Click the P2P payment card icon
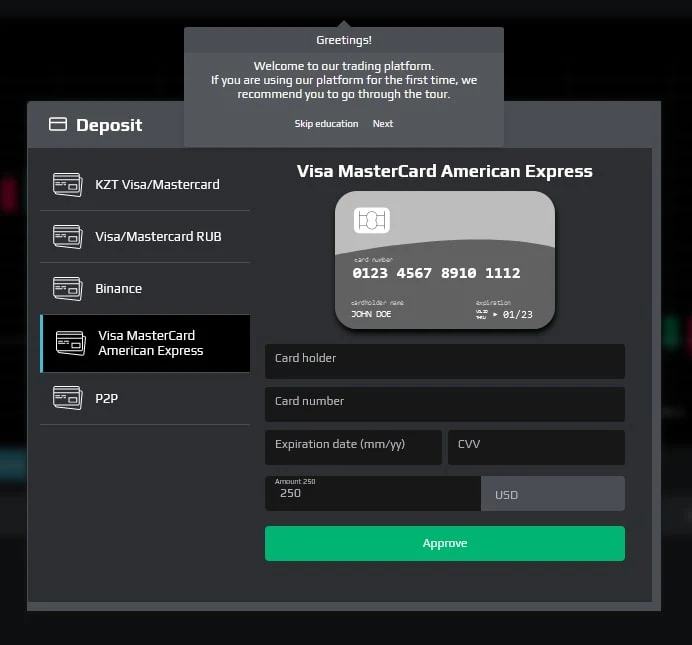Viewport: 692px width, 645px height. pos(68,398)
